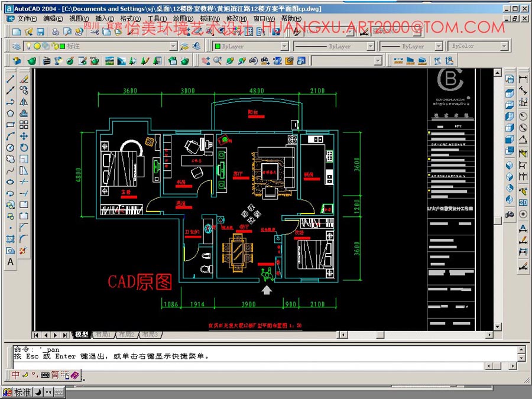Click the green ByLayer color swatch
This screenshot has height=399, width=532.
pyautogui.click(x=218, y=46)
